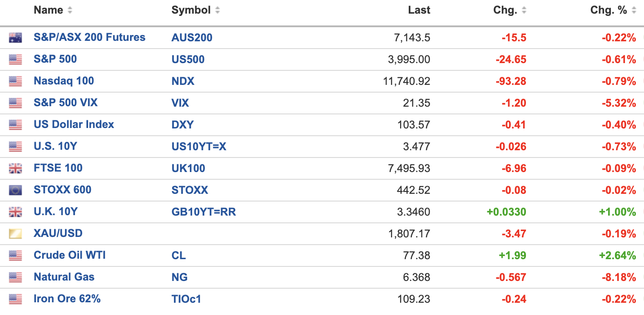The width and height of the screenshot is (644, 315).
Task: Click the US flag next to Nasdaq 100
Action: coord(15,81)
